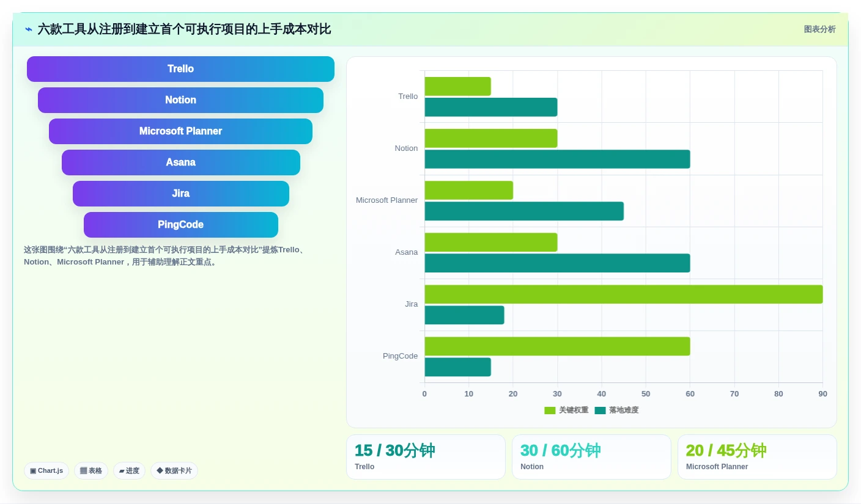Toggle the 关键权重 legend item

click(x=566, y=410)
